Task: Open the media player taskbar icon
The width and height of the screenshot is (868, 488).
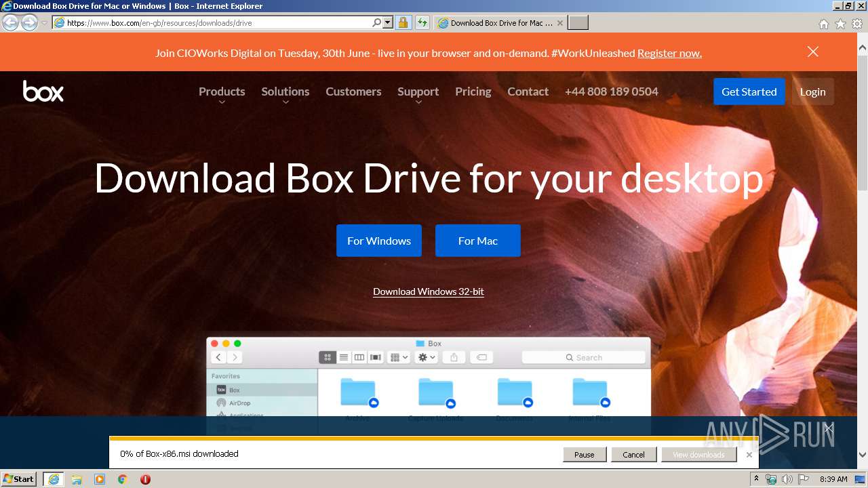Action: [100, 479]
